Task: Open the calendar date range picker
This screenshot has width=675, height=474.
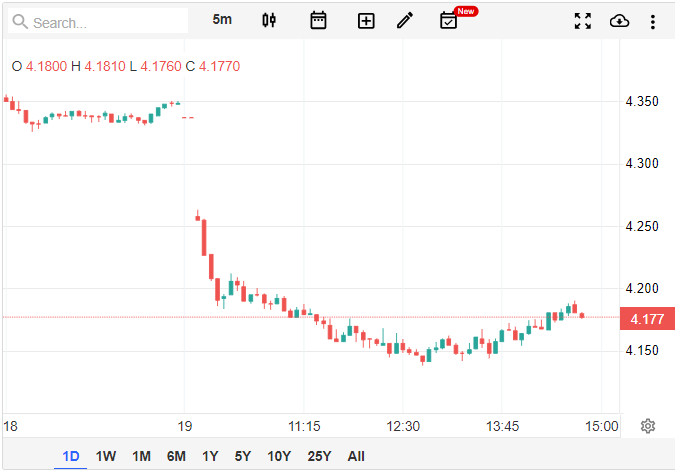Action: (318, 20)
